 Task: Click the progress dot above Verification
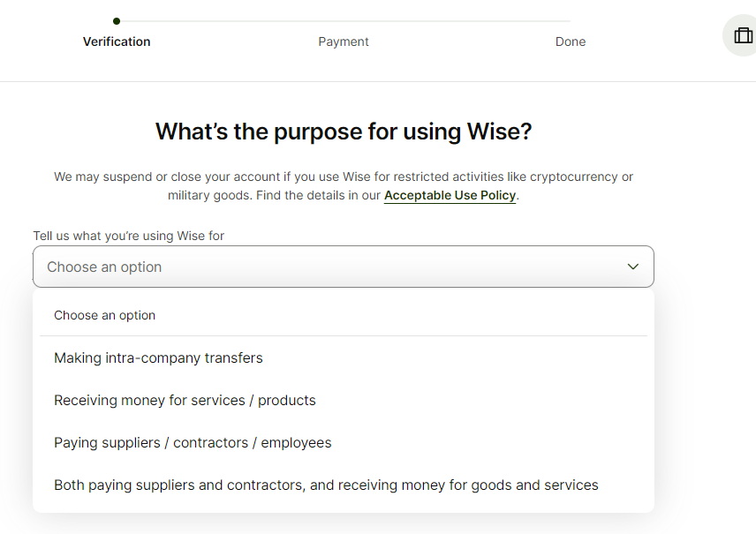(x=117, y=20)
